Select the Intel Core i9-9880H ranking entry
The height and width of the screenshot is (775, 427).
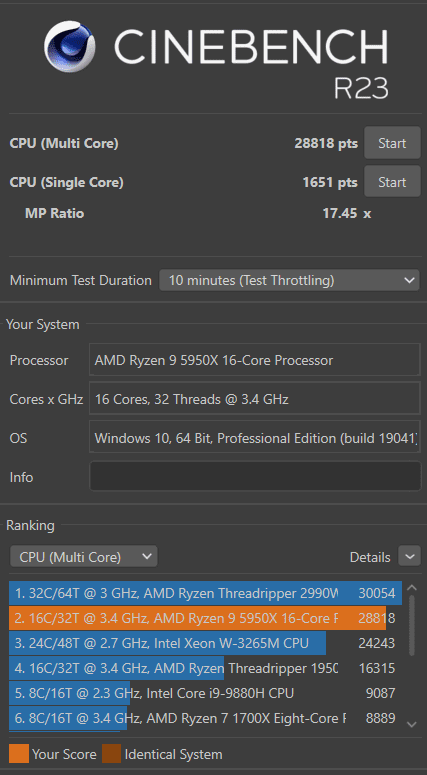coord(205,693)
